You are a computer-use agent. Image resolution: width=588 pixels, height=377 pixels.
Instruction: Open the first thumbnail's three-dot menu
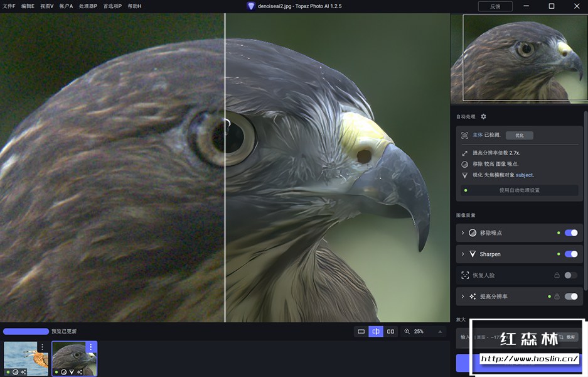click(x=42, y=347)
